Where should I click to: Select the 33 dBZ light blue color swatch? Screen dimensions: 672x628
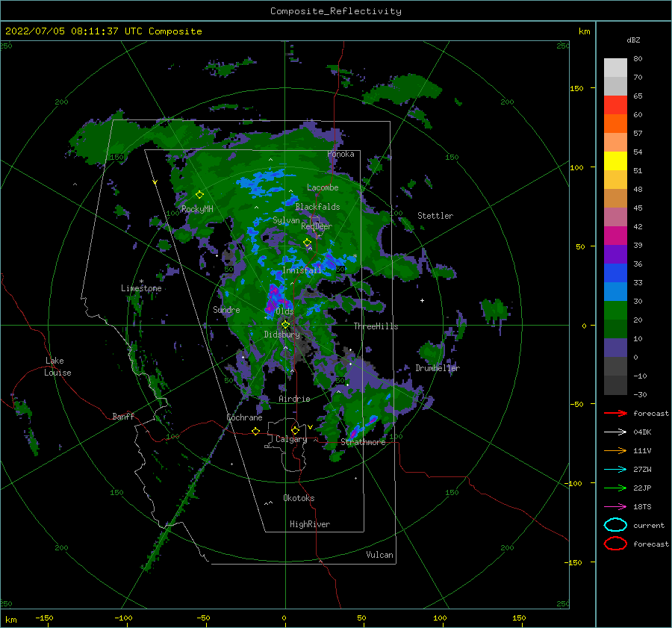click(615, 291)
